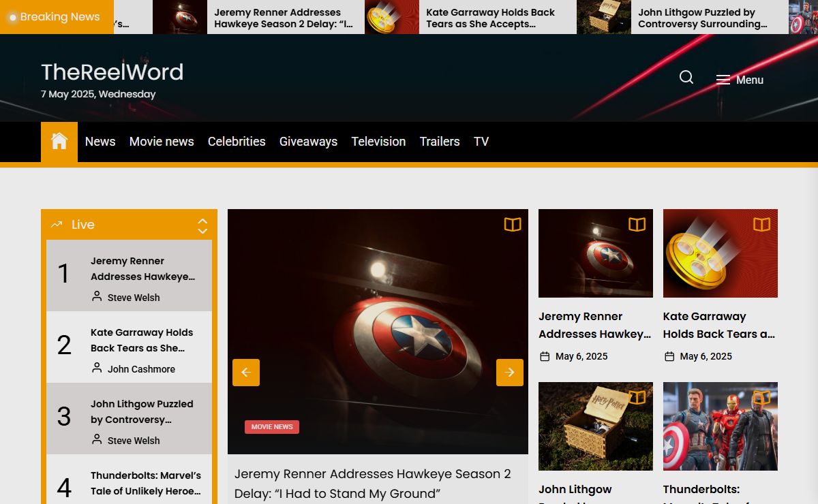Screen dimensions: 818x504
Task: Open the search magnifier icon
Action: click(x=686, y=78)
